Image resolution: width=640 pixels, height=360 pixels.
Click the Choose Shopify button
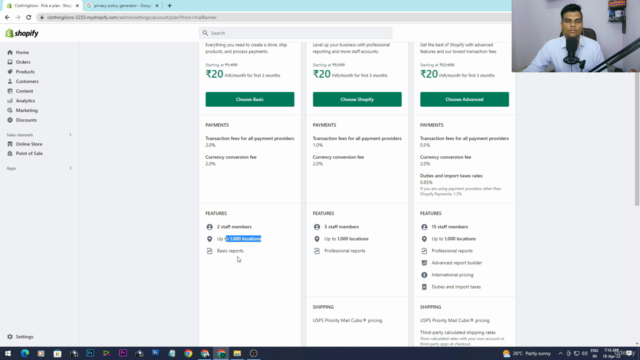357,99
